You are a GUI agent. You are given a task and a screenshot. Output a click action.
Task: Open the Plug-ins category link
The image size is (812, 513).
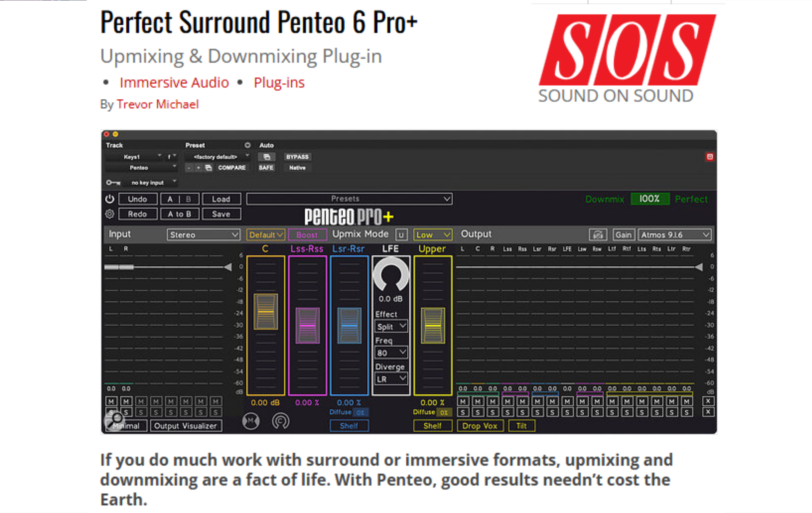(279, 82)
